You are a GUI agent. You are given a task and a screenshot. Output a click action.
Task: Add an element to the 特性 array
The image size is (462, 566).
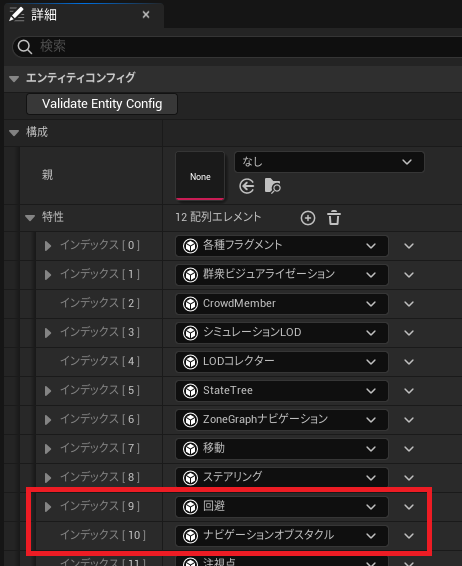point(308,218)
